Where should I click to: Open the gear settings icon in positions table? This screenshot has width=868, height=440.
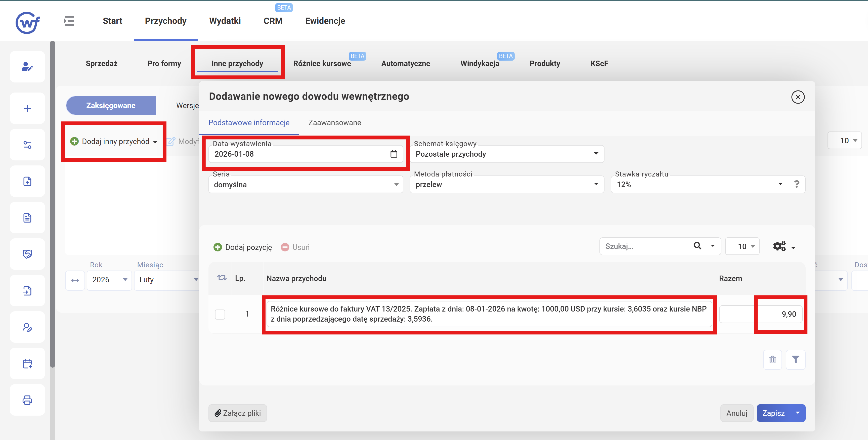779,246
